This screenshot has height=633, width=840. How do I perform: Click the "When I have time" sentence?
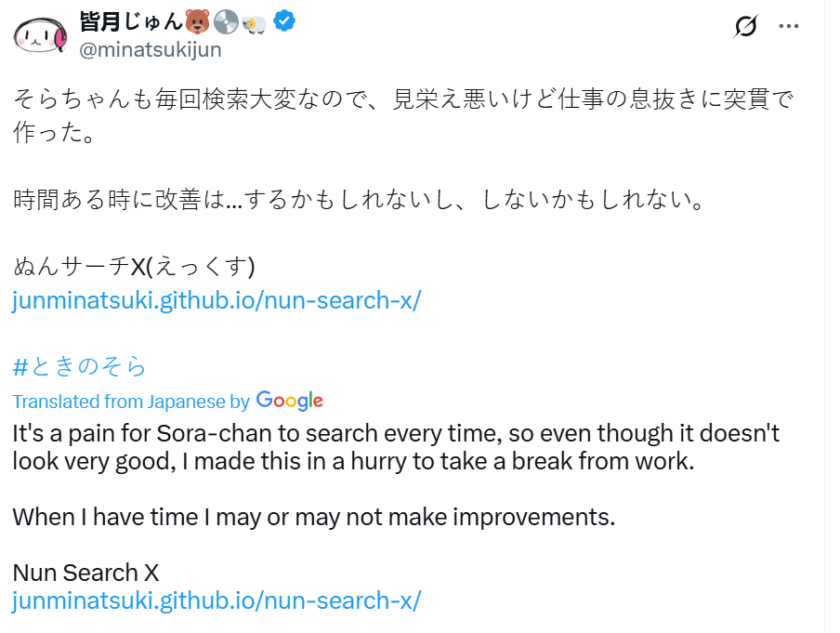click(314, 517)
